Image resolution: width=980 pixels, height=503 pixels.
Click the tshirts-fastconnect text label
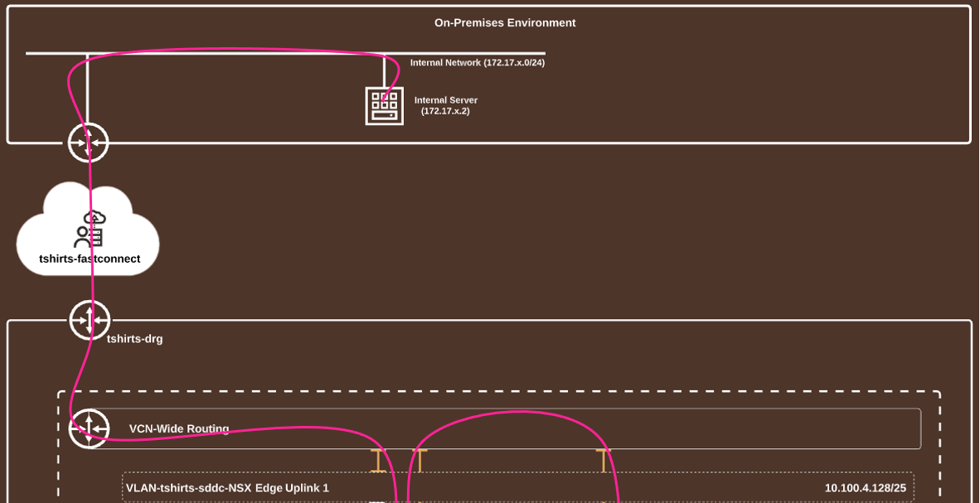click(90, 259)
